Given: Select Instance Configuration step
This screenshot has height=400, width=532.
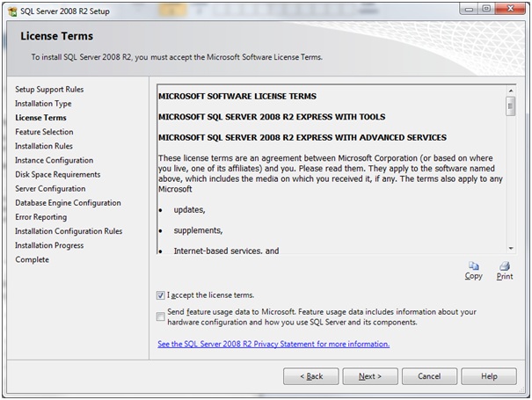Looking at the screenshot, I should pyautogui.click(x=54, y=160).
